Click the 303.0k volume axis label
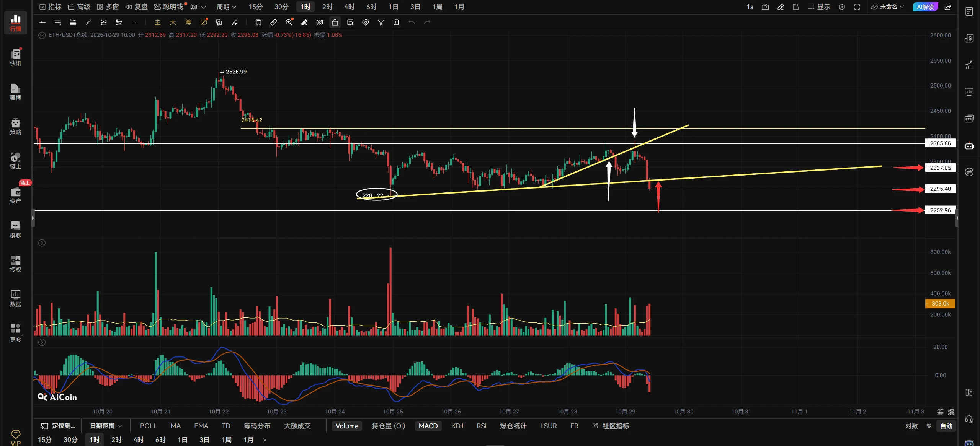Screen dimensions: 980x446 [x=940, y=303]
